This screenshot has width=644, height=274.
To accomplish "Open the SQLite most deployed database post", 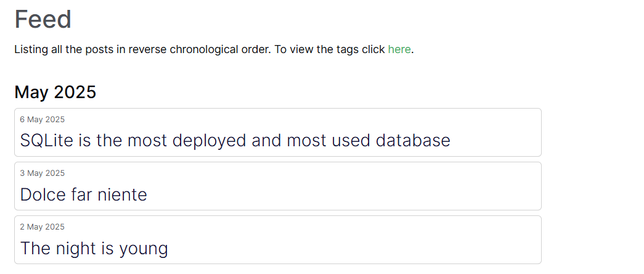I will tap(234, 141).
